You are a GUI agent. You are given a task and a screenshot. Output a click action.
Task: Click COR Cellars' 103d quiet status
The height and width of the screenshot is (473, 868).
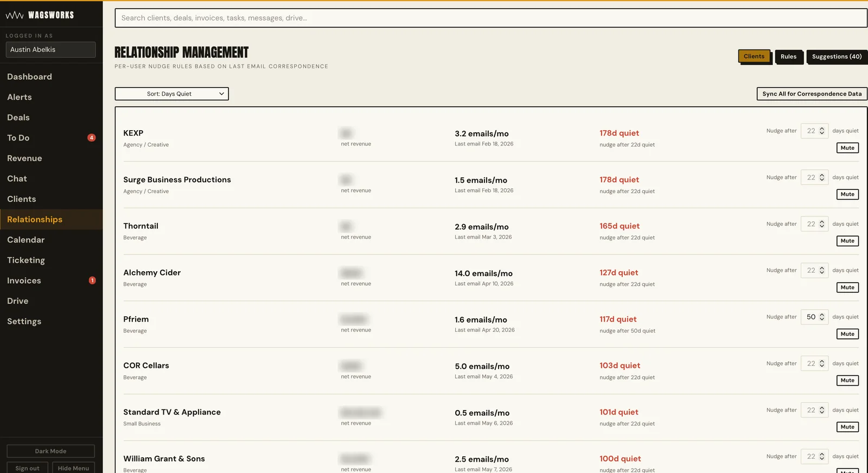[620, 366]
